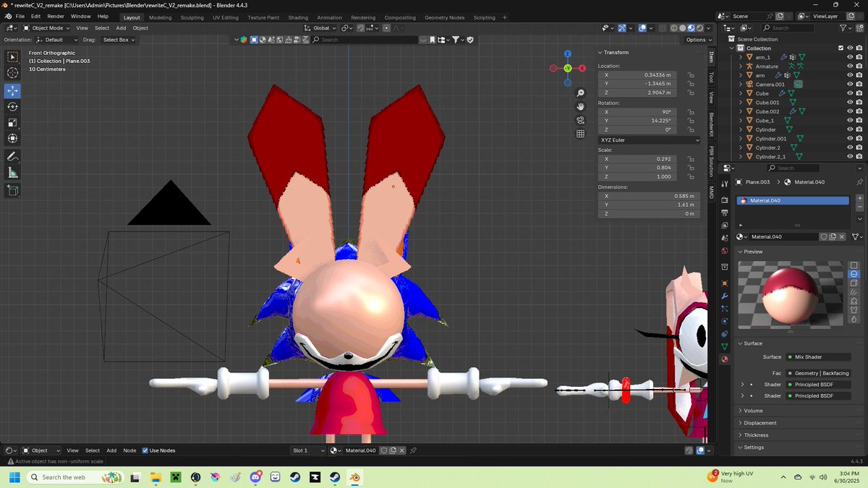This screenshot has height=488, width=868.
Task: Open the World properties tab icon
Action: pos(724,251)
